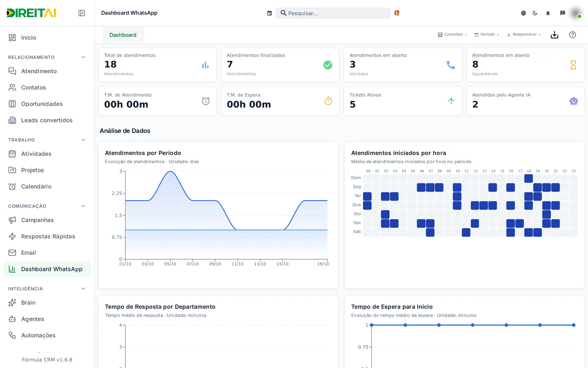Click the up arrow icon in Tickets Ativos
The image size is (588, 368).
click(x=451, y=101)
